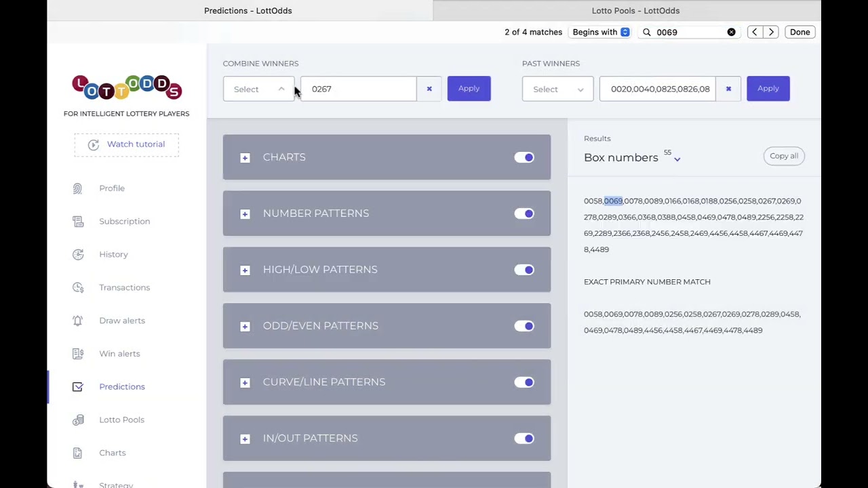Viewport: 868px width, 488px height.
Task: Switch to Predictions - LottOdds browser tab
Action: (248, 10)
